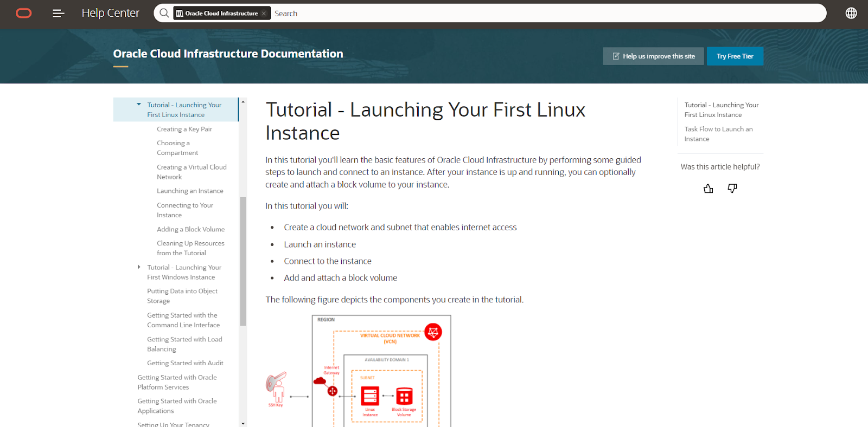The height and width of the screenshot is (427, 868).
Task: Open the hamburger navigation menu
Action: point(59,13)
